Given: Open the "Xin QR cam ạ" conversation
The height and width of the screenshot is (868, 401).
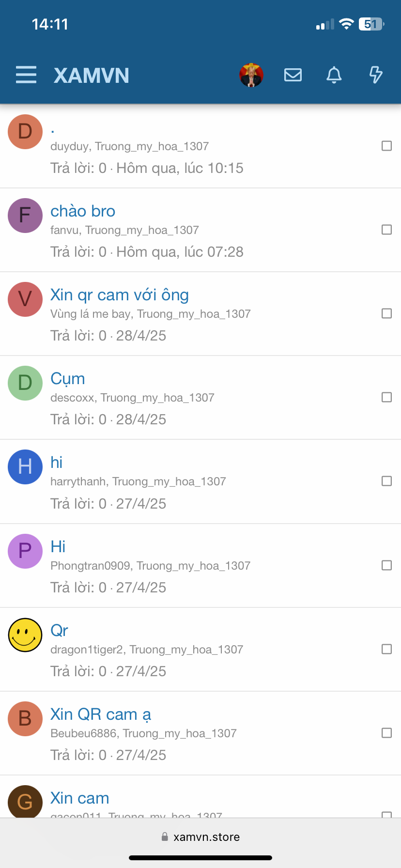Looking at the screenshot, I should click(x=101, y=714).
